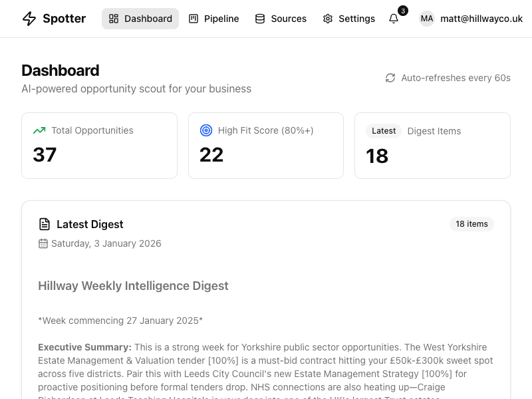This screenshot has height=399, width=532.
Task: Select the Total Opportunities stat card
Action: pyautogui.click(x=99, y=145)
